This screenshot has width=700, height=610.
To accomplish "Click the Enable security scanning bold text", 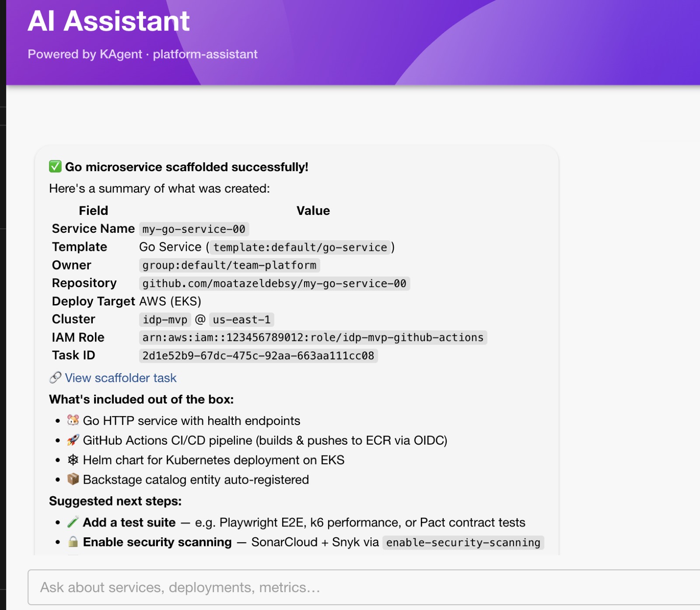I will [x=157, y=542].
